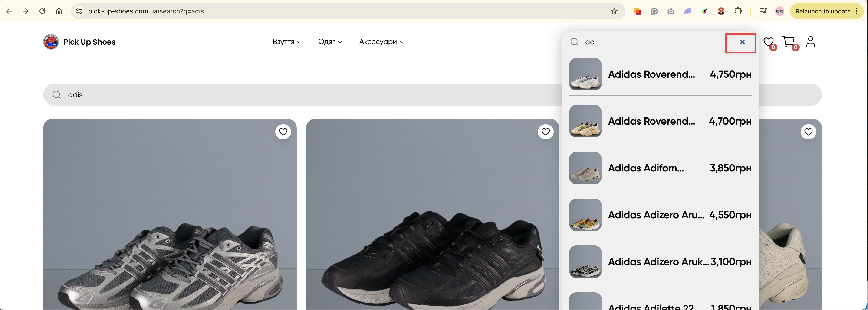Screen dimensions: 868x310
Task: Open the user account icon
Action: click(810, 42)
